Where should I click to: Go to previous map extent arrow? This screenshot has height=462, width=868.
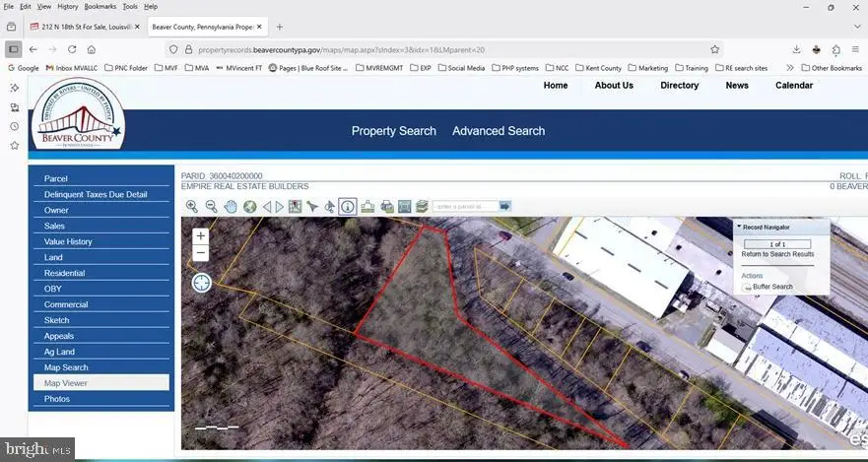267,207
